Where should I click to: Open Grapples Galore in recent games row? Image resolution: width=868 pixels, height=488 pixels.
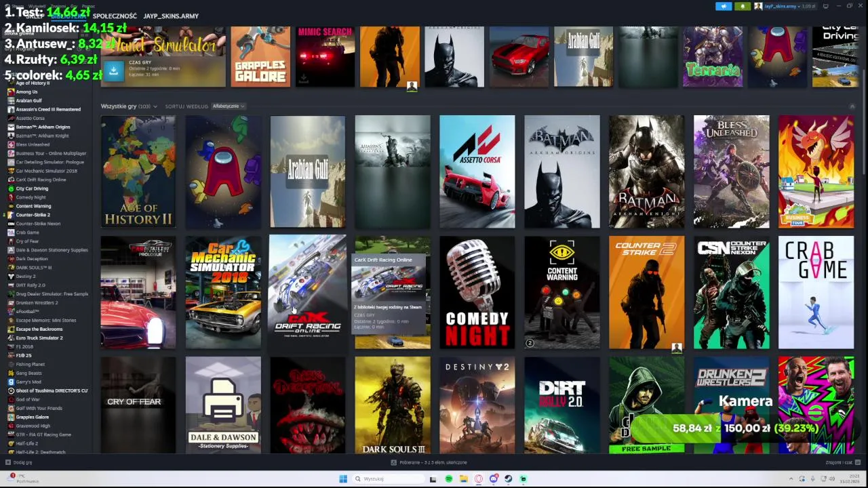260,57
